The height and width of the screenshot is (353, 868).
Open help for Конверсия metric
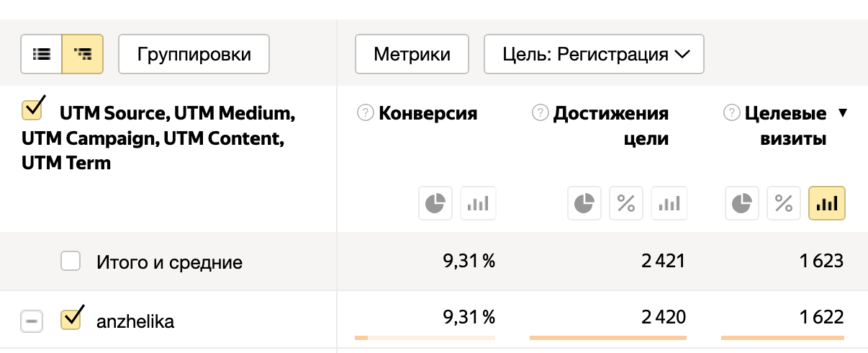(x=366, y=113)
